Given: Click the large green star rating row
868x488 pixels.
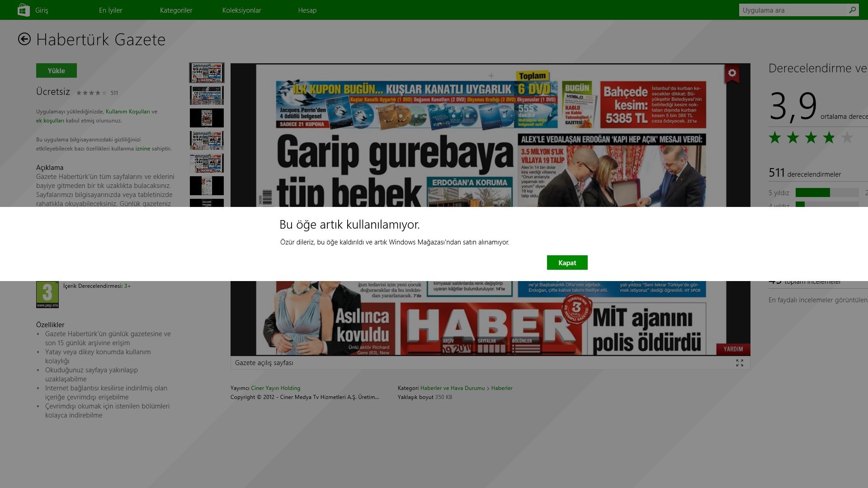Looking at the screenshot, I should click(x=811, y=137).
